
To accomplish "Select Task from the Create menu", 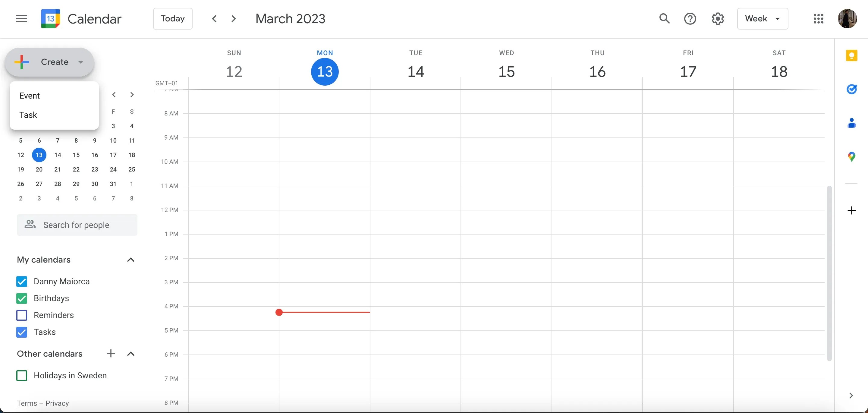I will tap(28, 115).
